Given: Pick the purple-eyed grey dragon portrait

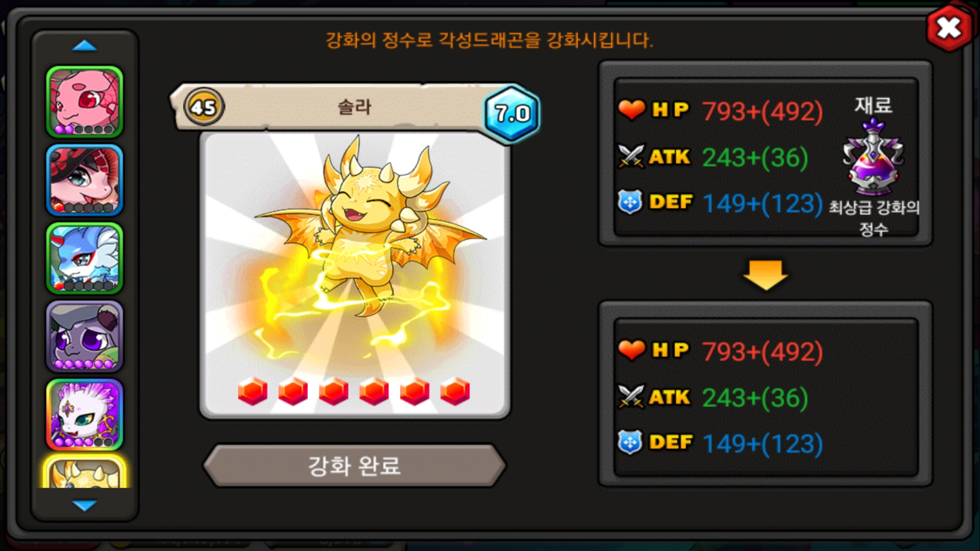Looking at the screenshot, I should click(85, 336).
